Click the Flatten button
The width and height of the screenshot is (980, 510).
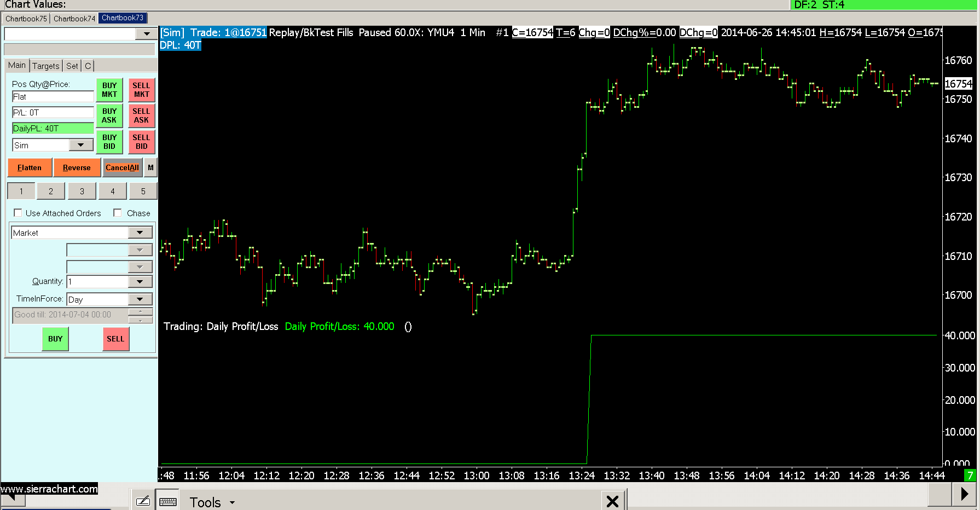pos(30,167)
